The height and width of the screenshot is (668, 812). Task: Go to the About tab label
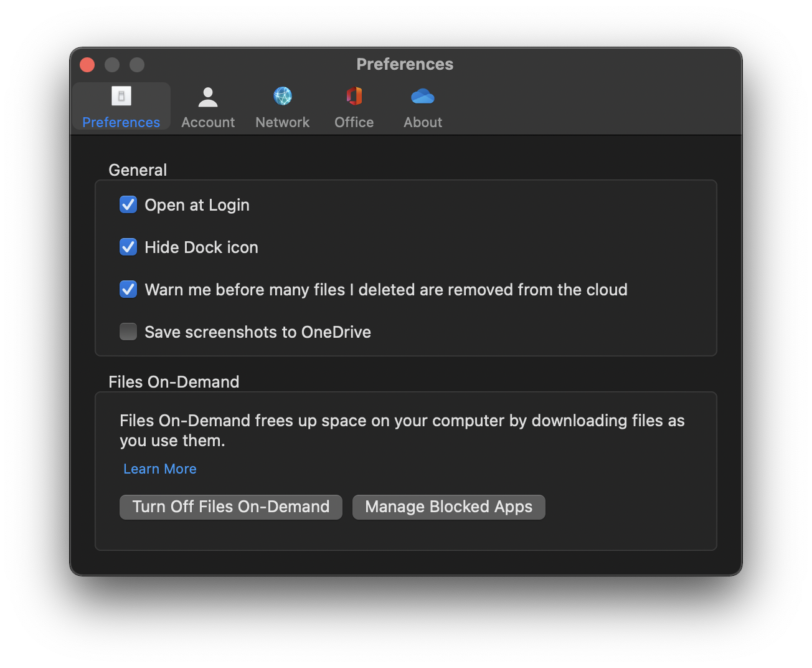423,123
